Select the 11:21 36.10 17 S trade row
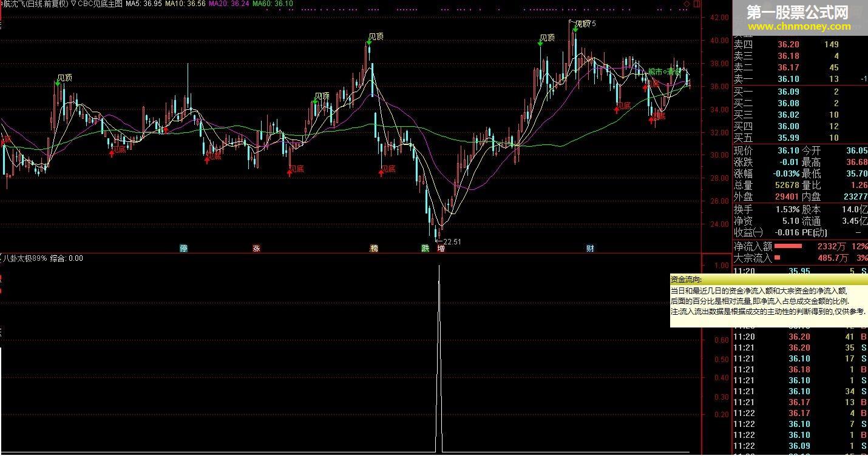Screen dimensions: 868x470 [800, 358]
